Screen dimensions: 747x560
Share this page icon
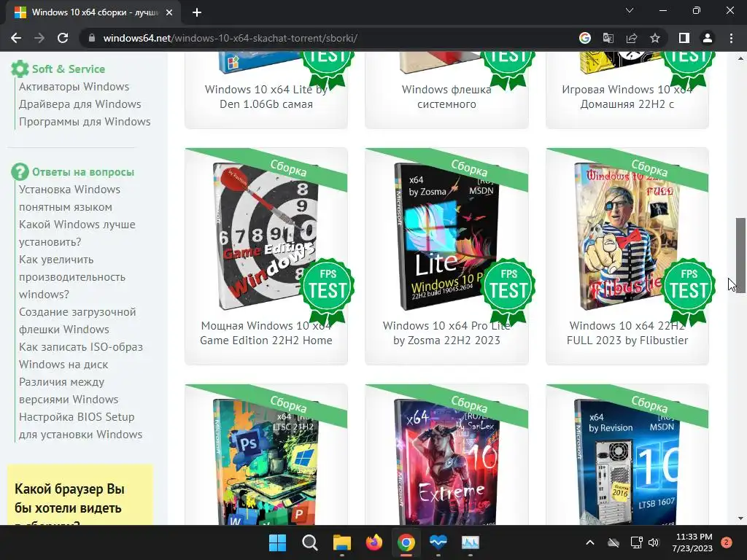632,38
